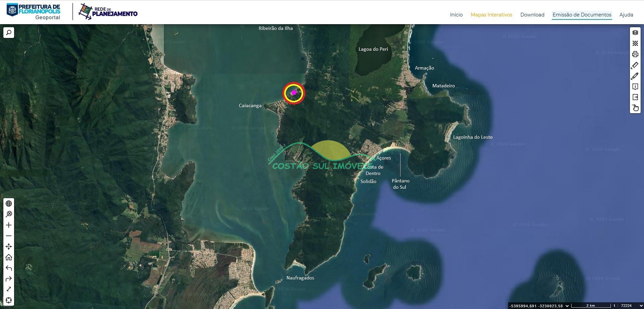Zoom in with the plus button
The image size is (644, 309).
pos(9,225)
